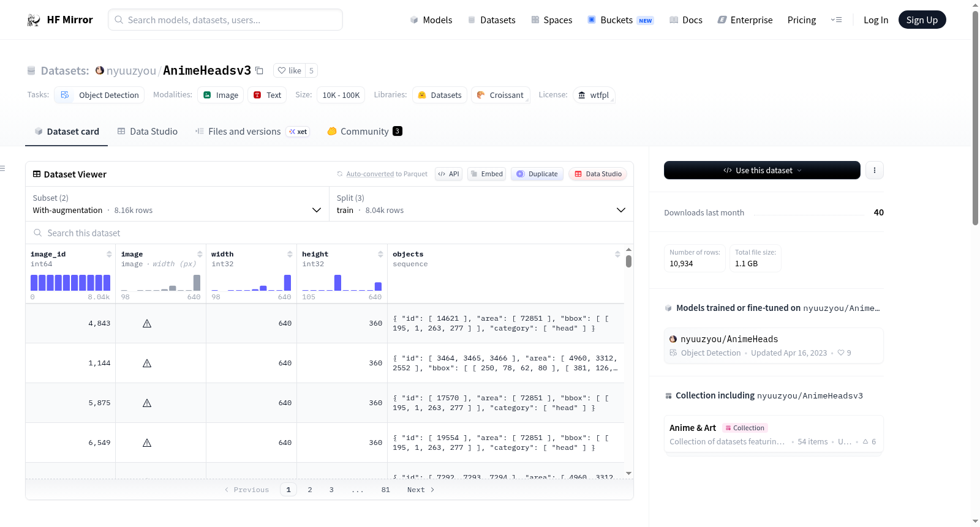Image resolution: width=980 pixels, height=527 pixels.
Task: Open the Auto-converted to Parquet link
Action: [387, 174]
